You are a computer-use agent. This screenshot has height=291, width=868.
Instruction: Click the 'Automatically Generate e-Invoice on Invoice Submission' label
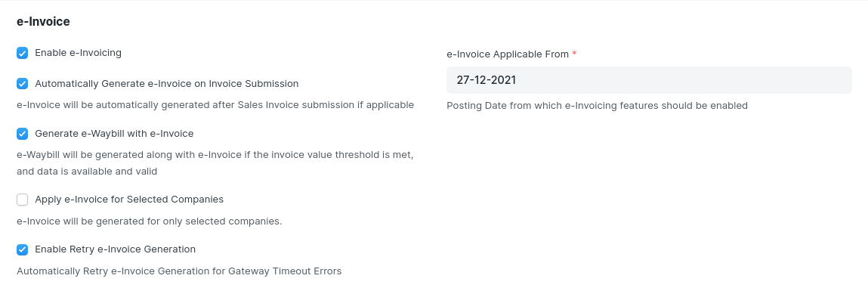point(167,84)
